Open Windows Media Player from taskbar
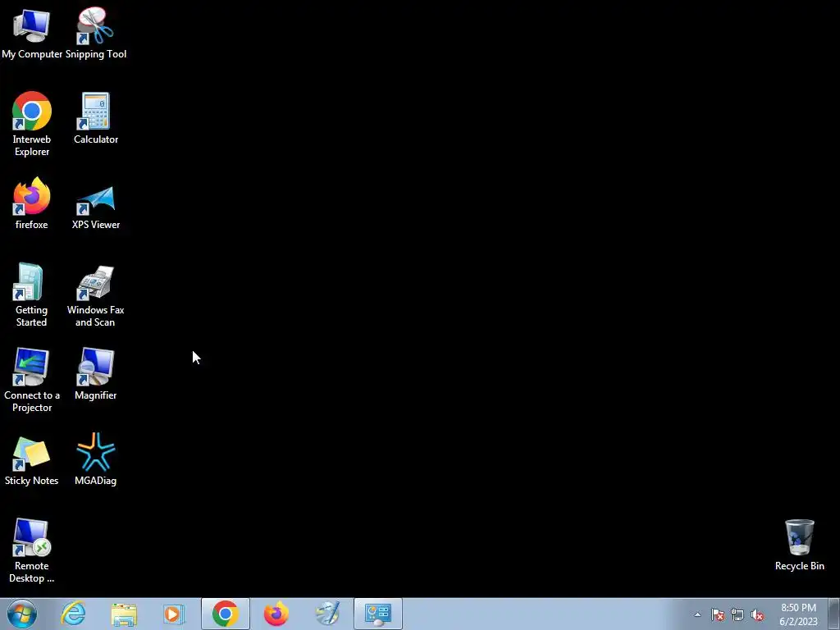The image size is (840, 630). click(x=174, y=614)
